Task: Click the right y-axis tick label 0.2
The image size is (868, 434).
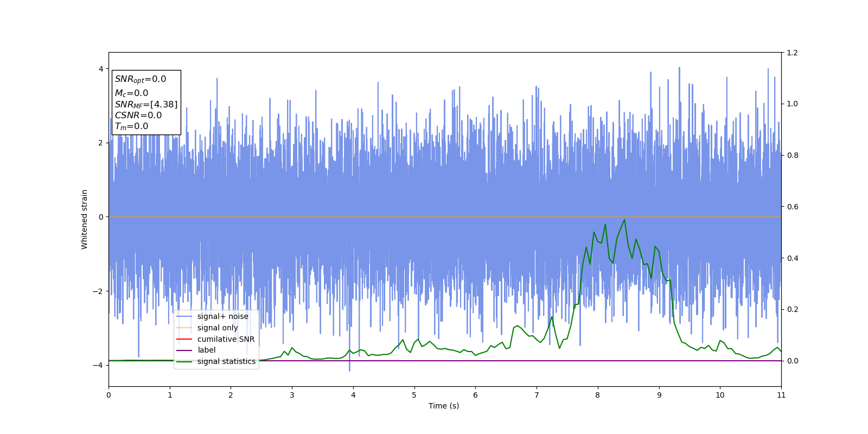Action: (x=792, y=309)
